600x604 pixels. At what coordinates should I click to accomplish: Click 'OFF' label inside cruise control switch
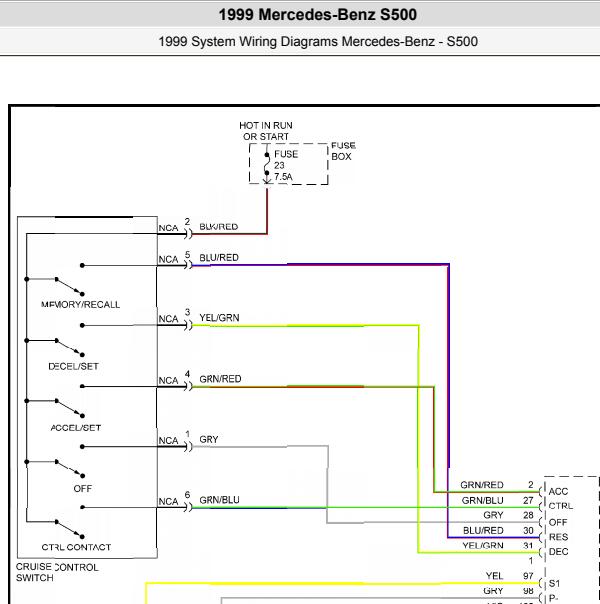coord(83,488)
